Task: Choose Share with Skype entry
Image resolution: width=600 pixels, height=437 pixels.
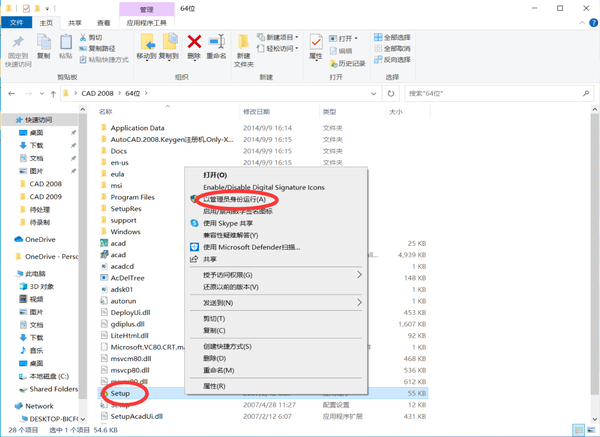Action: point(228,223)
